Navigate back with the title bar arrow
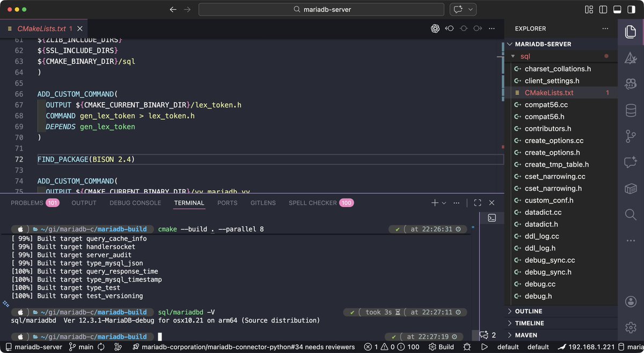 pyautogui.click(x=173, y=10)
